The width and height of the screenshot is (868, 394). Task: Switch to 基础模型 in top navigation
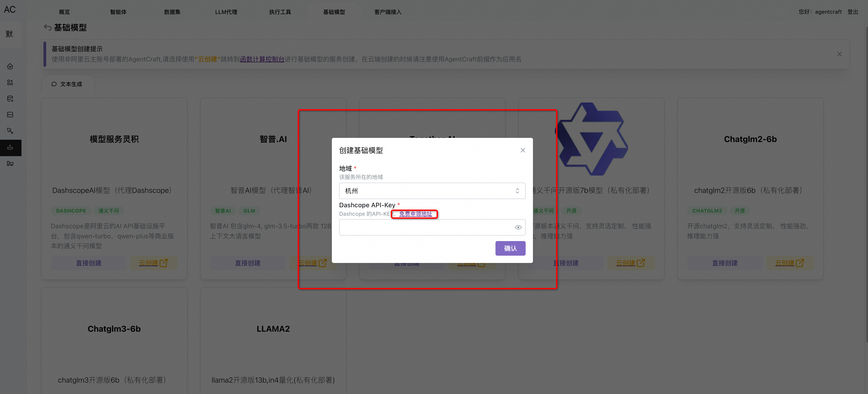(x=334, y=12)
